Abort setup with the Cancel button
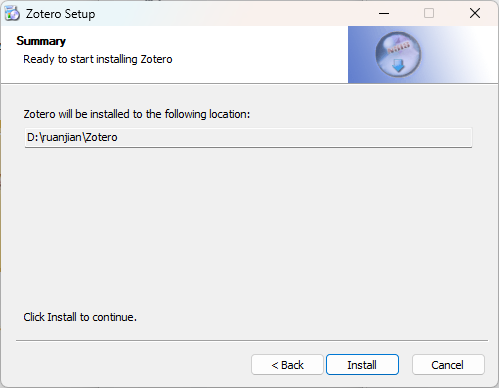 coord(448,365)
